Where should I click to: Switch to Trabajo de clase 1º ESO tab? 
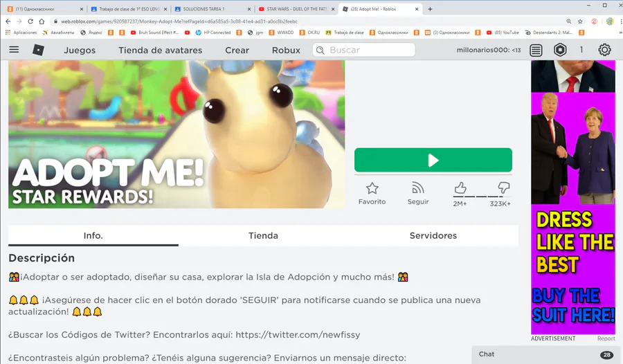coord(128,9)
